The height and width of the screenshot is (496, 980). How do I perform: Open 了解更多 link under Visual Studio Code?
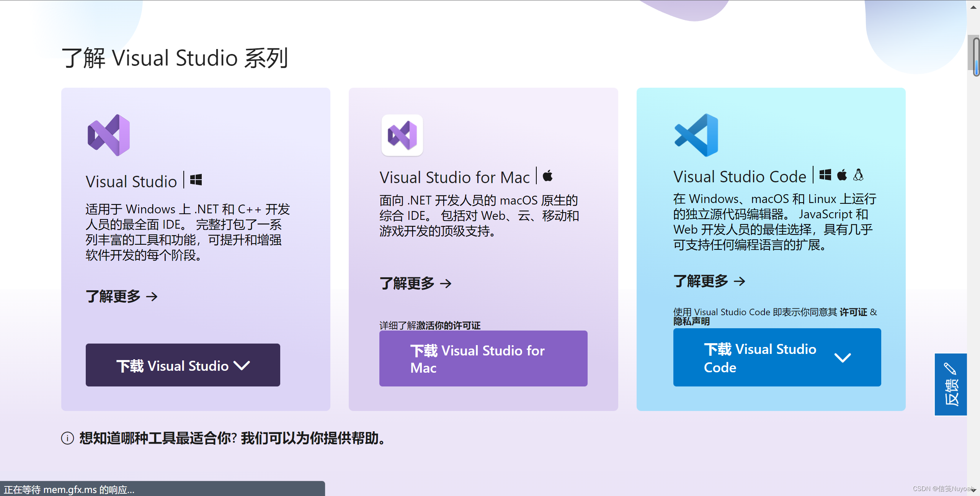(x=709, y=281)
